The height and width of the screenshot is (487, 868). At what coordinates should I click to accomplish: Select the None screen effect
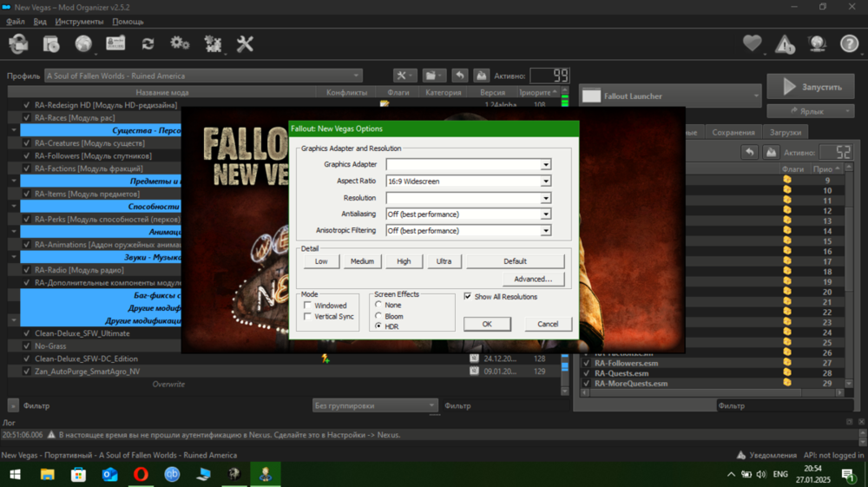[378, 305]
